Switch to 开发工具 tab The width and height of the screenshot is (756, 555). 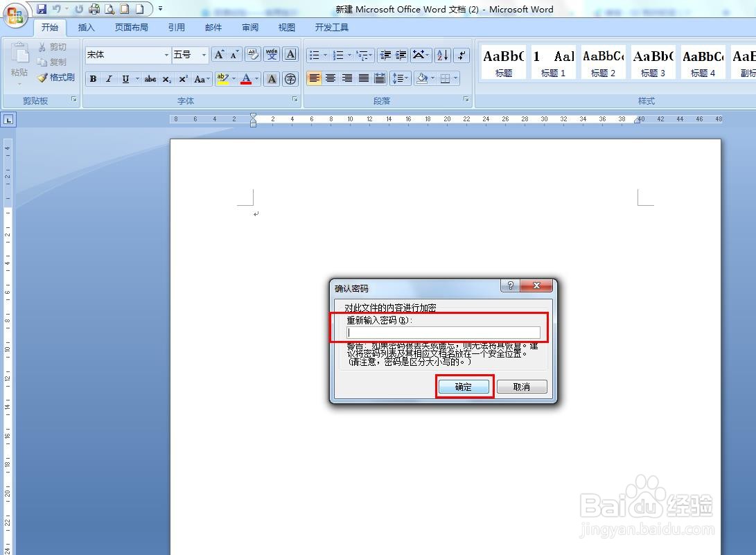tap(332, 28)
